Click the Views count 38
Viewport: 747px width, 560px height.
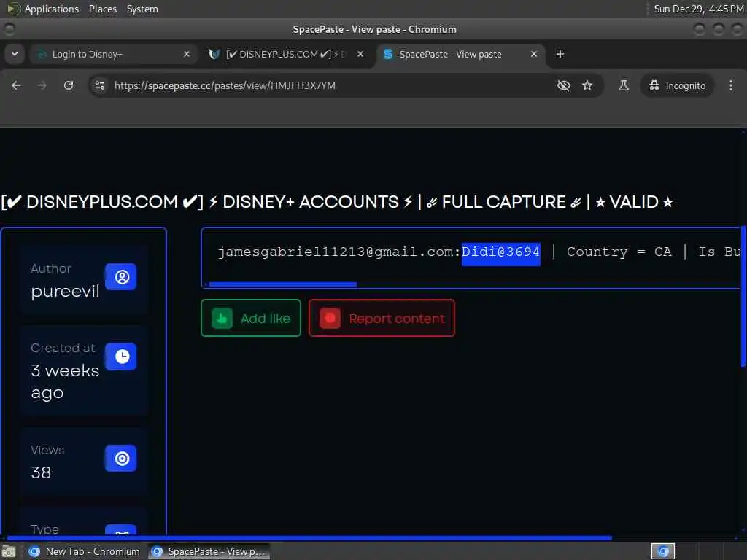coord(41,472)
